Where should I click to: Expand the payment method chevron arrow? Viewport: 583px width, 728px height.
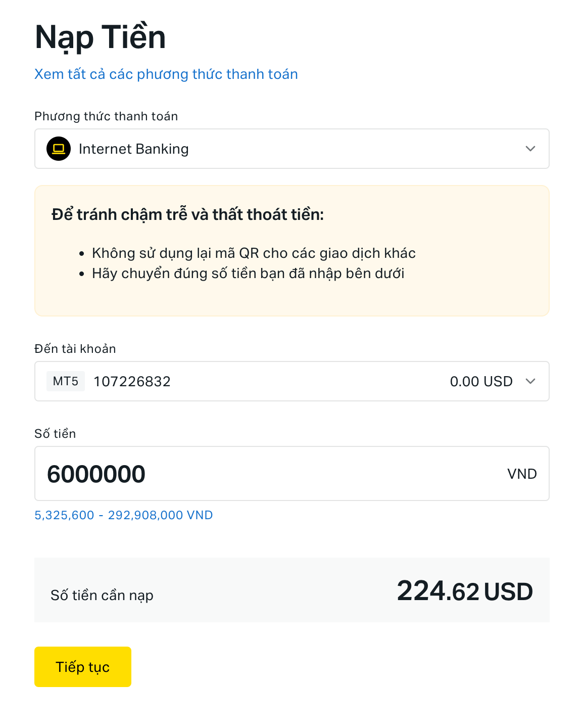pyautogui.click(x=530, y=149)
